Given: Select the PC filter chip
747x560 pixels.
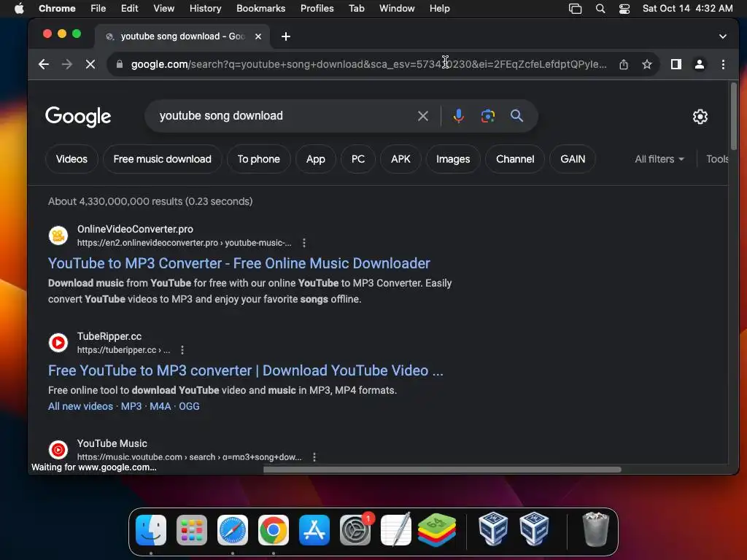Looking at the screenshot, I should (358, 159).
